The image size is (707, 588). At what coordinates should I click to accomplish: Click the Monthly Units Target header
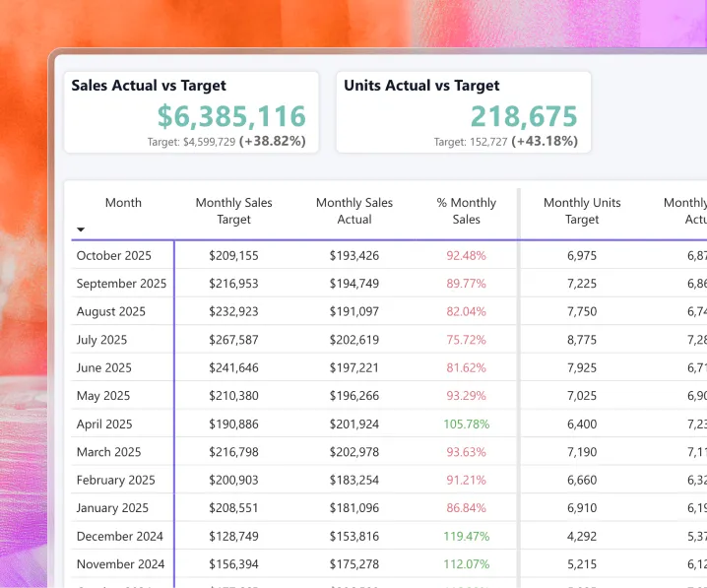[x=582, y=211]
